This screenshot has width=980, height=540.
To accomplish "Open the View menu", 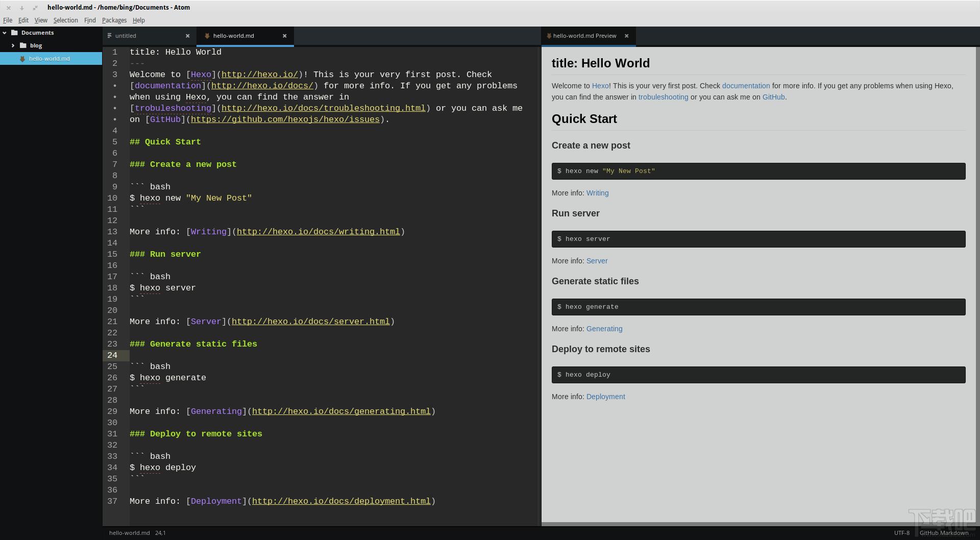I will coord(41,20).
